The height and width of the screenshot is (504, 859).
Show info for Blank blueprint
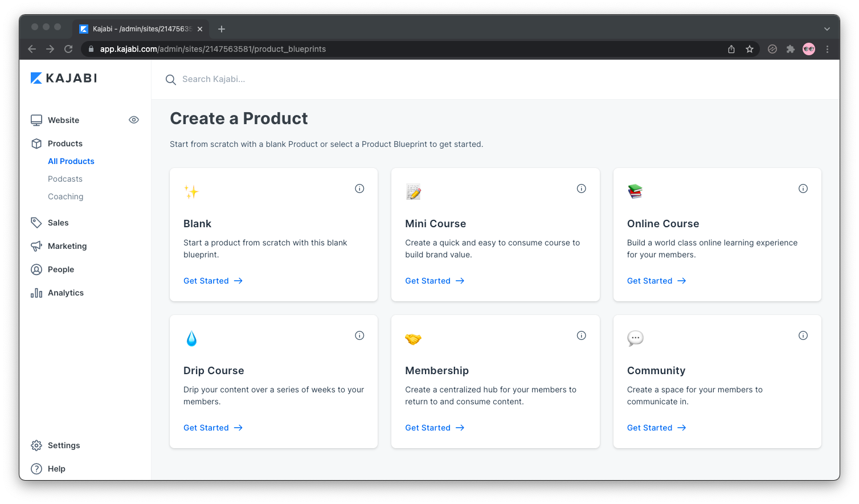tap(359, 189)
